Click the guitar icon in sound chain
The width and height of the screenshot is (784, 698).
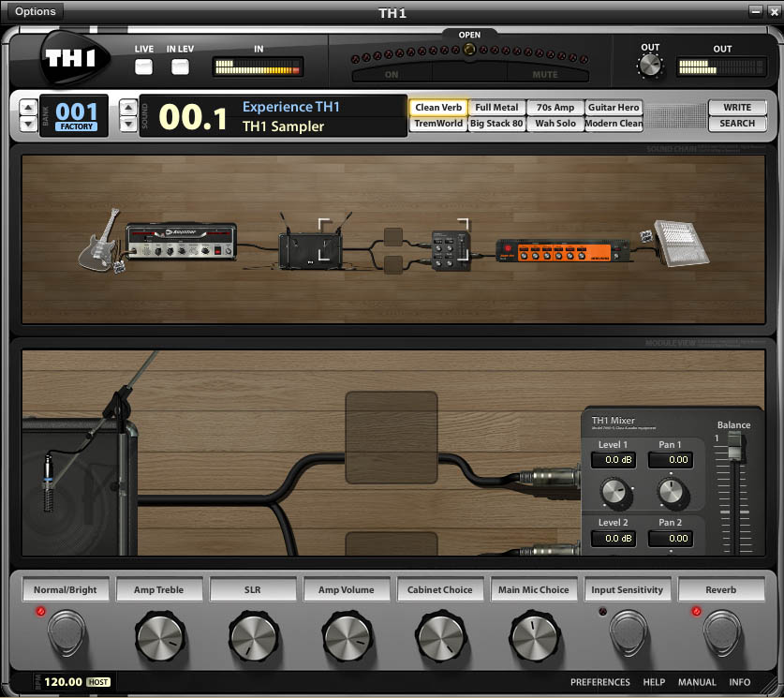click(x=100, y=242)
